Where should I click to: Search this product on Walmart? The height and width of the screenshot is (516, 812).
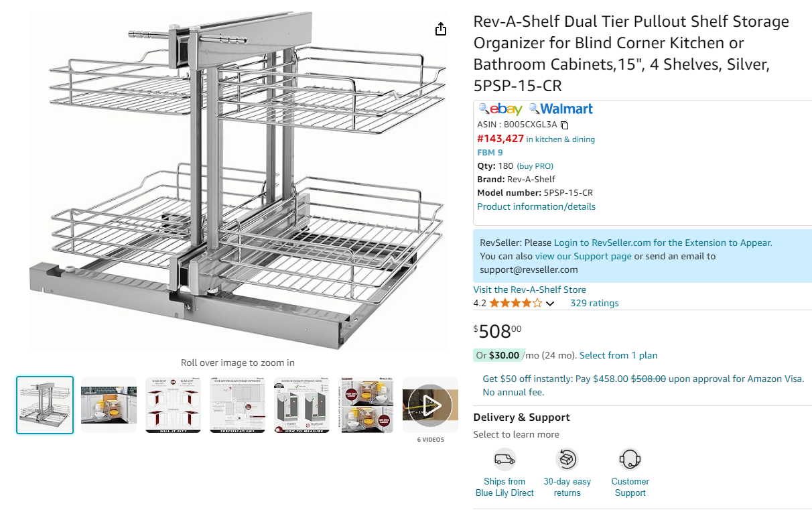[x=561, y=109]
